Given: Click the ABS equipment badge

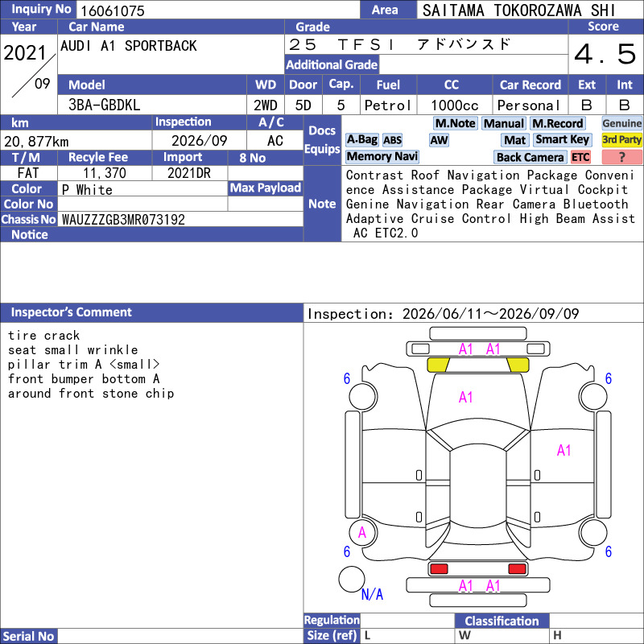Looking at the screenshot, I should (x=392, y=140).
